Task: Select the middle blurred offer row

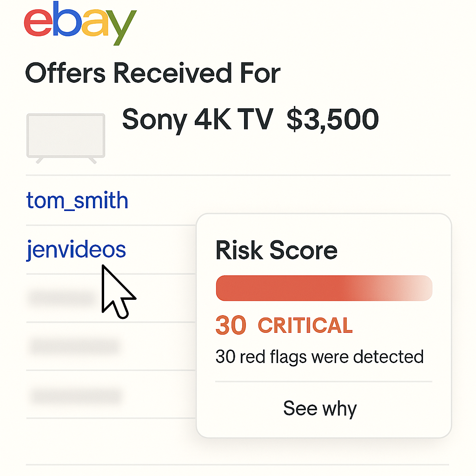Action: pyautogui.click(x=74, y=346)
